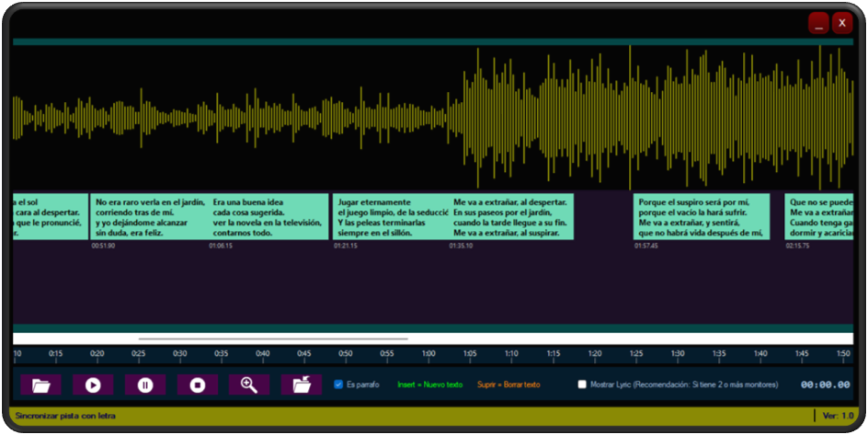Click the magnifier zoom icon
Viewport: 868px width, 435px height.
click(249, 385)
